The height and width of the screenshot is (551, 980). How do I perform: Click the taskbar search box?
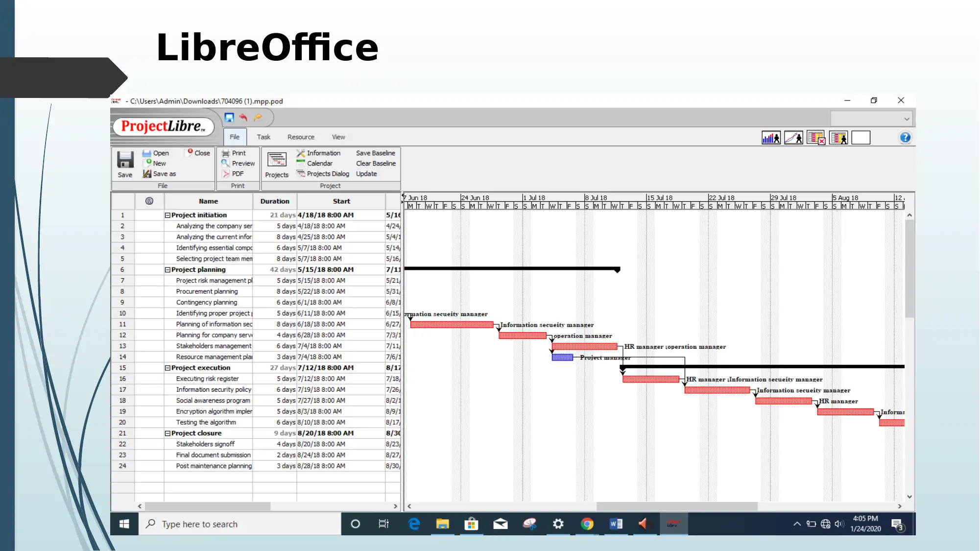click(x=240, y=524)
